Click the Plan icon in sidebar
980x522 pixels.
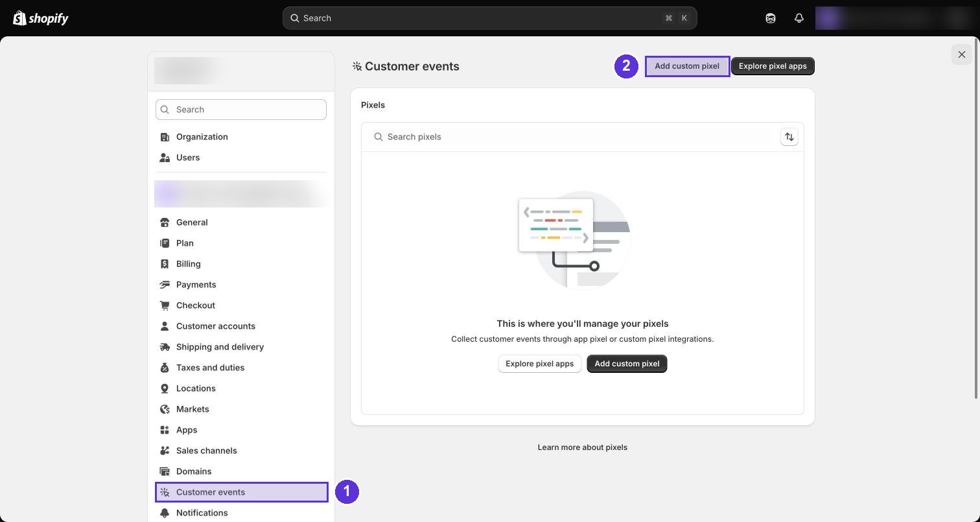(x=165, y=243)
